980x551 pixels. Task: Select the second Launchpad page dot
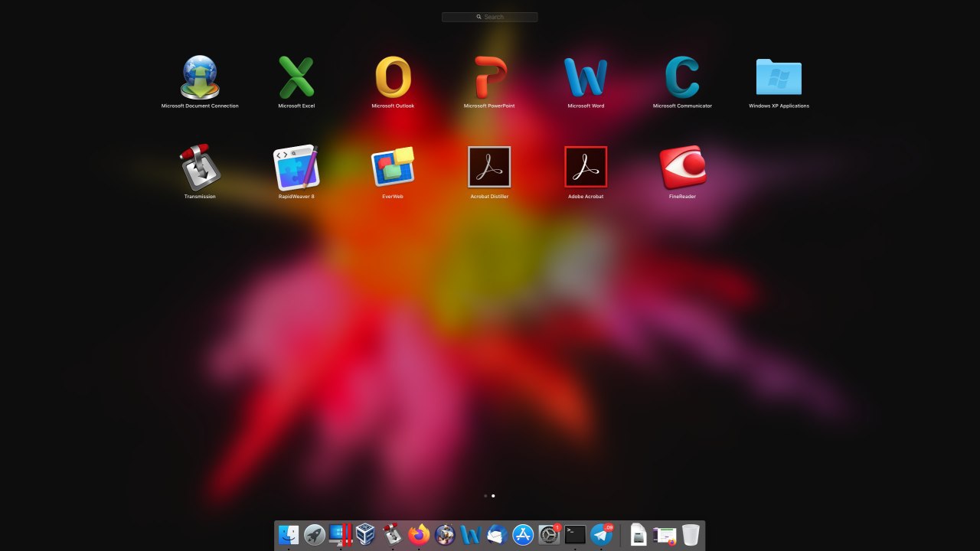[x=493, y=496]
